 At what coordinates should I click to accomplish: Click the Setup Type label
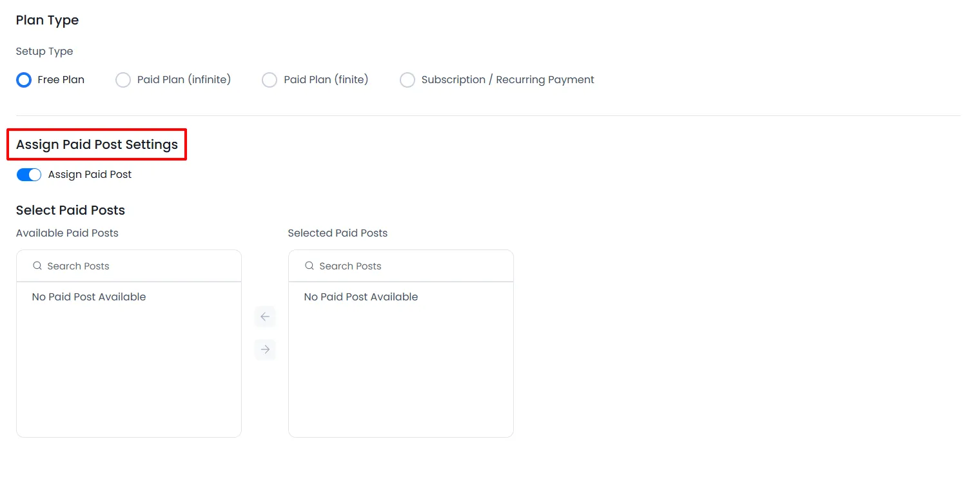pyautogui.click(x=44, y=51)
